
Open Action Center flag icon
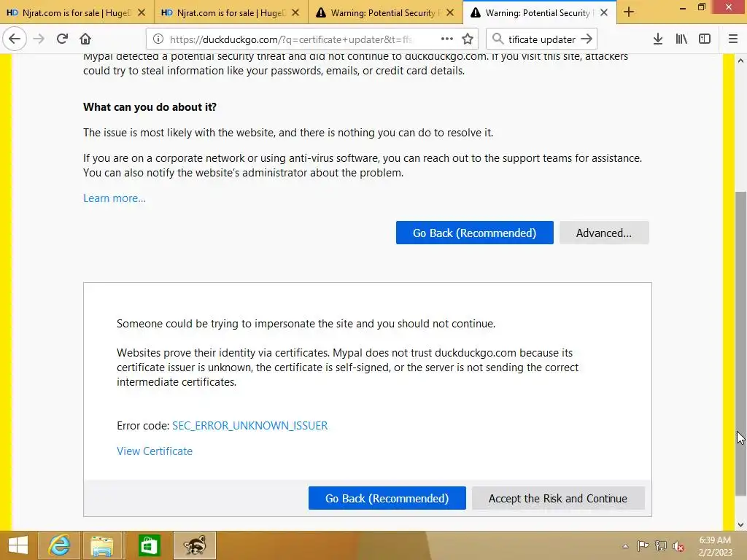point(643,545)
